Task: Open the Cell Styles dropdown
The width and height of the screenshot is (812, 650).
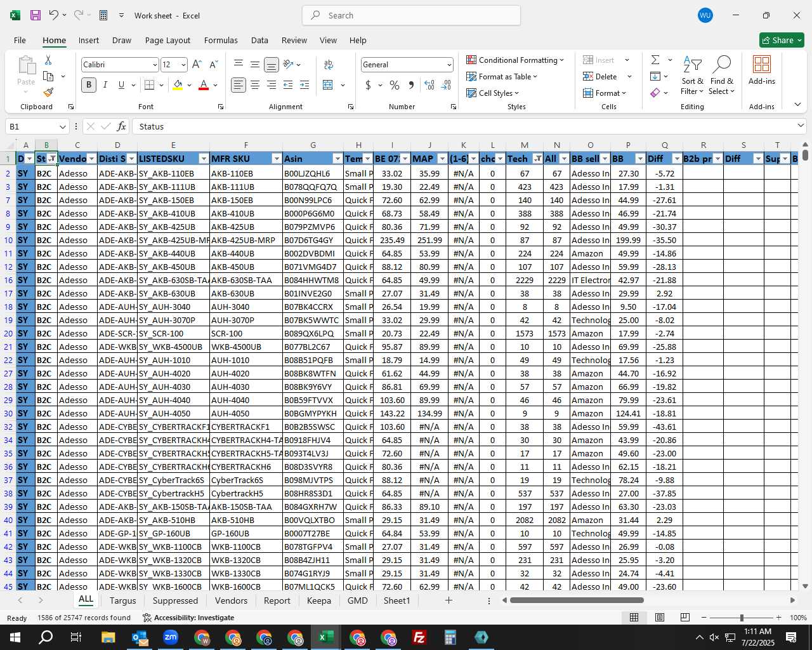Action: 492,93
